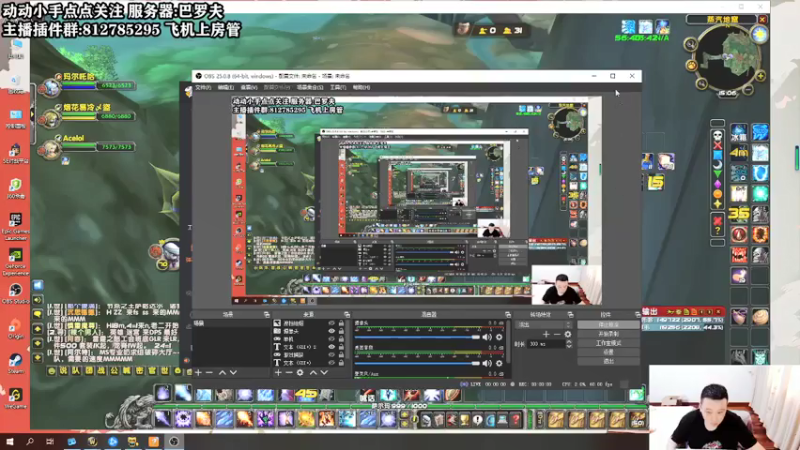800x450 pixels.
Task: Open OBS Studio desktop shortcut
Action: [x=15, y=294]
